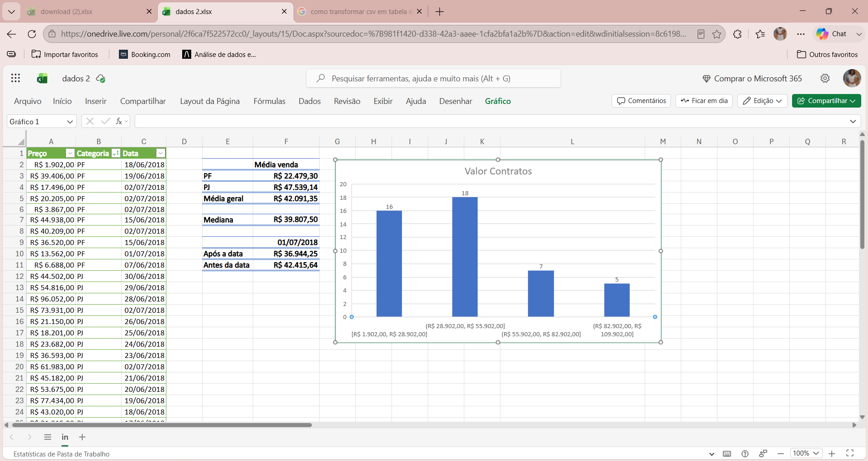
Task: Open the Edição mode dropdown
Action: coord(762,101)
